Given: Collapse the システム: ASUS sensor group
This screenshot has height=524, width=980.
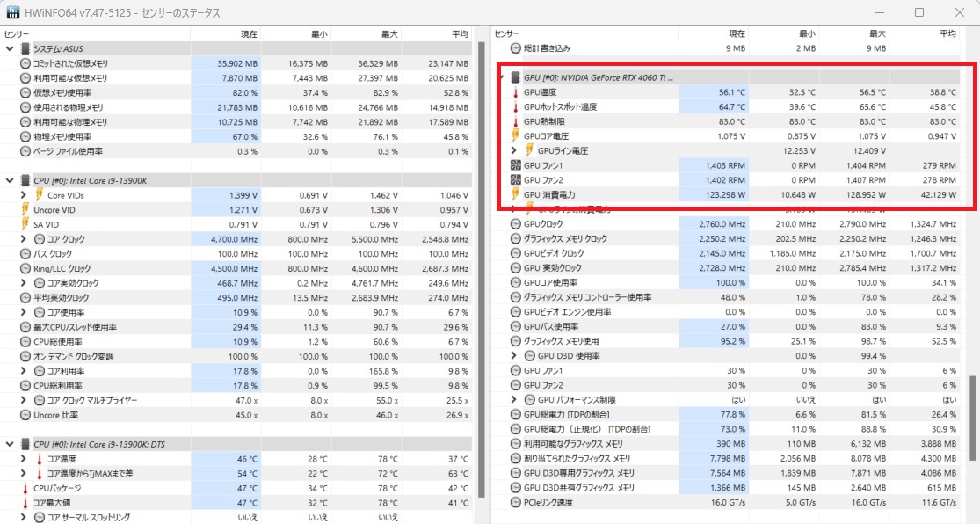Looking at the screenshot, I should (x=10, y=48).
